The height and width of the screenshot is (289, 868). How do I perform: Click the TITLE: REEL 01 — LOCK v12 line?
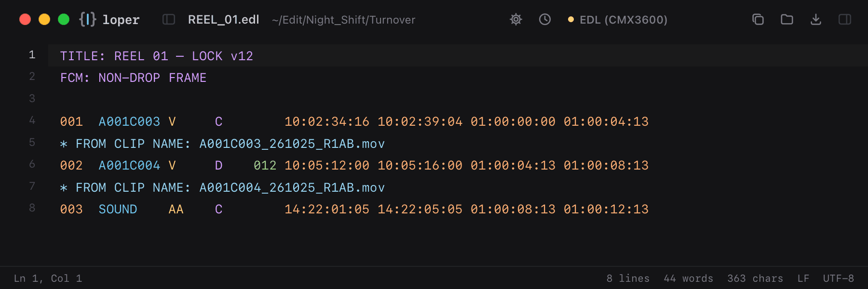157,56
